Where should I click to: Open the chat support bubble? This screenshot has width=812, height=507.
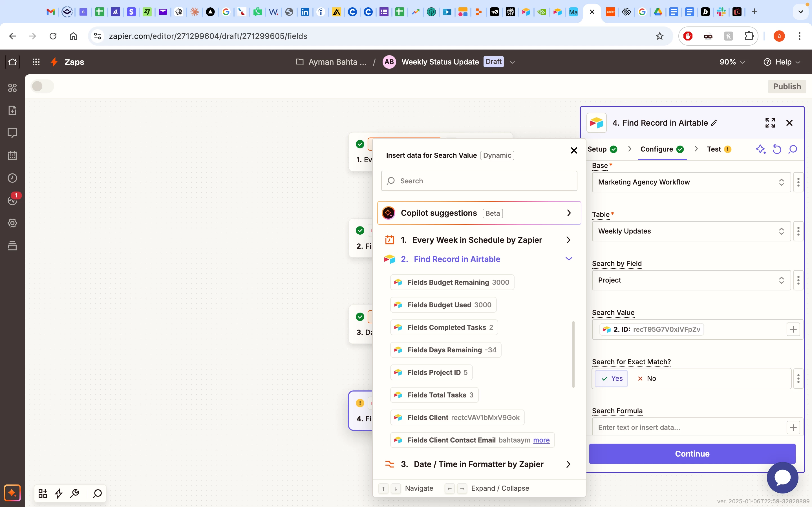[x=782, y=477]
